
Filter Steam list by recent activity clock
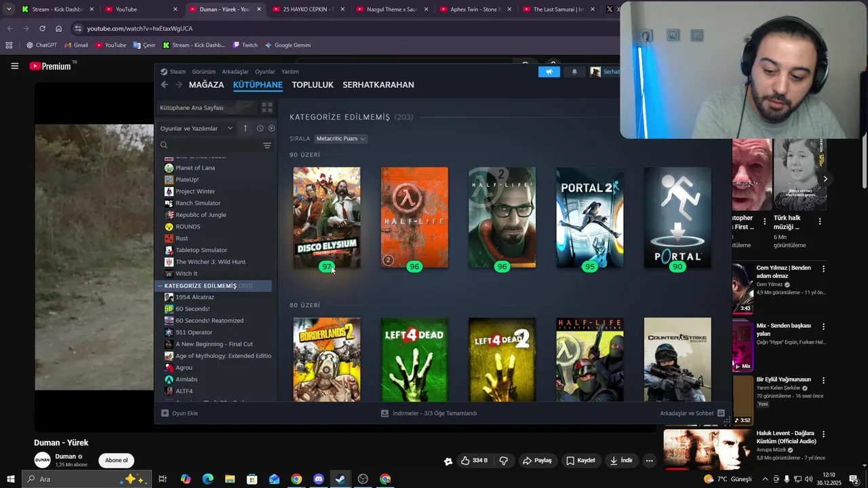[260, 128]
